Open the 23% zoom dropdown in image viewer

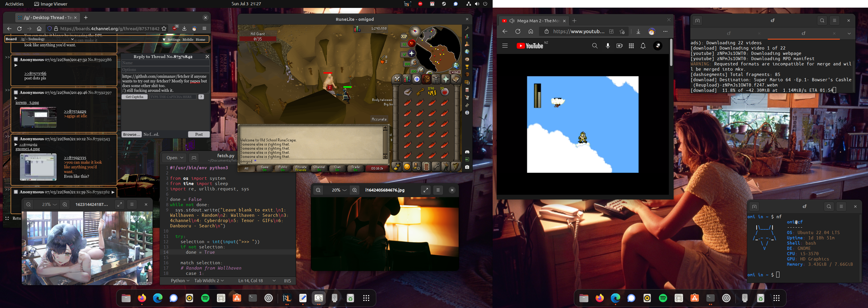click(x=50, y=204)
